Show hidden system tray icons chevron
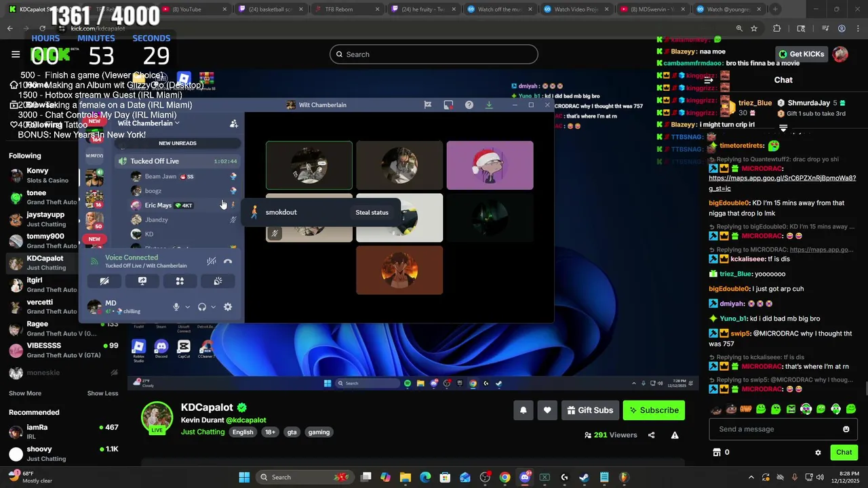Screen dimensions: 868x488 click(751, 477)
